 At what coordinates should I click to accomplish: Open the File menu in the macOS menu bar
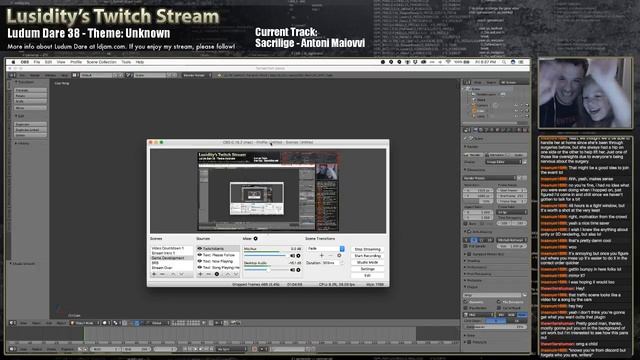[x=37, y=62]
